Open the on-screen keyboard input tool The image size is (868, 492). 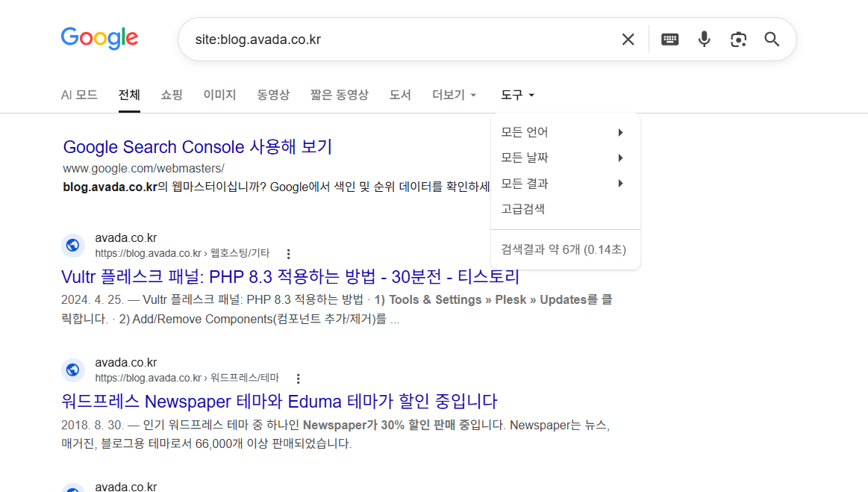669,40
